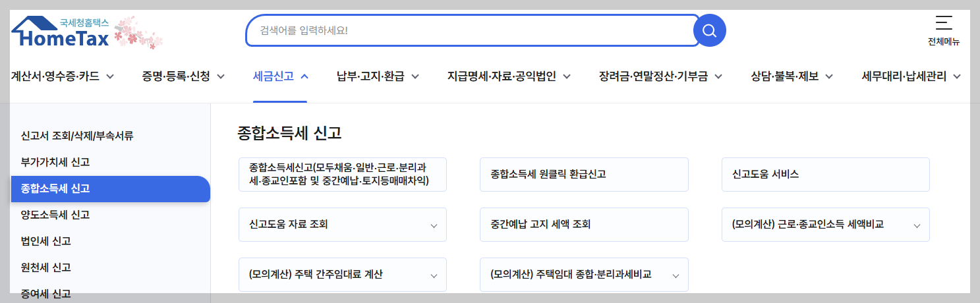Click chevron beside 지급명세·자료·공익법인
The height and width of the screenshot is (303, 980).
click(x=567, y=76)
